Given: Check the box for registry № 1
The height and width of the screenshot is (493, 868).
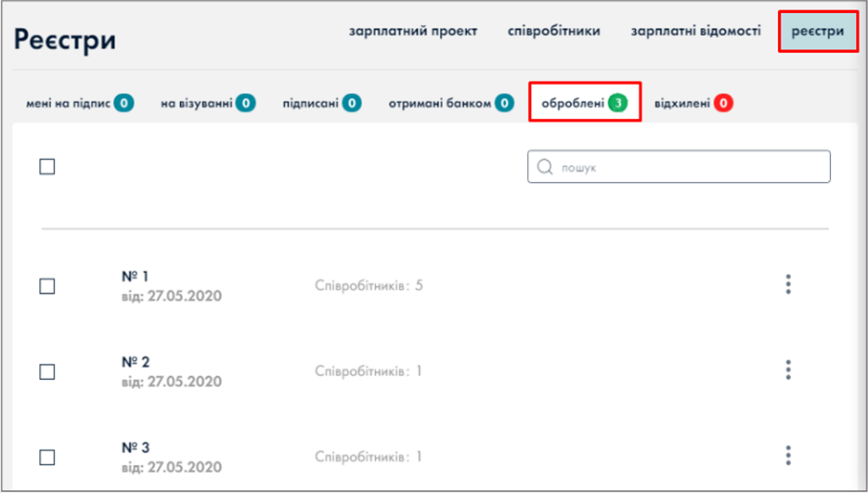Looking at the screenshot, I should pos(47,287).
